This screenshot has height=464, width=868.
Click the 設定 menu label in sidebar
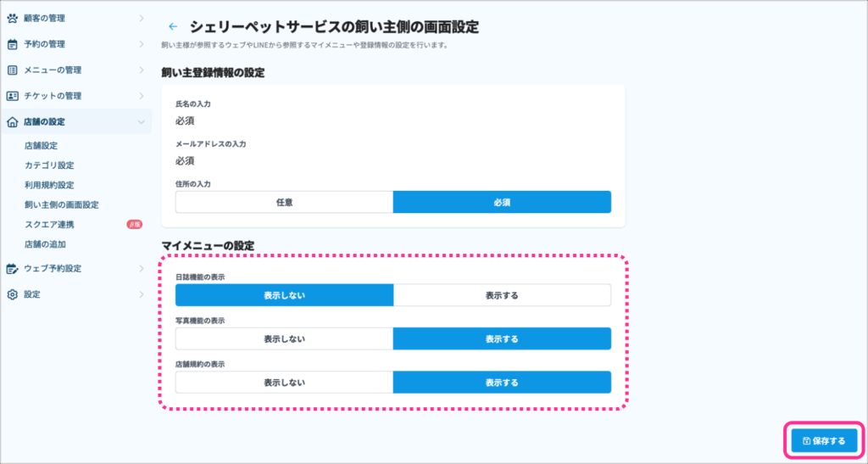click(32, 294)
